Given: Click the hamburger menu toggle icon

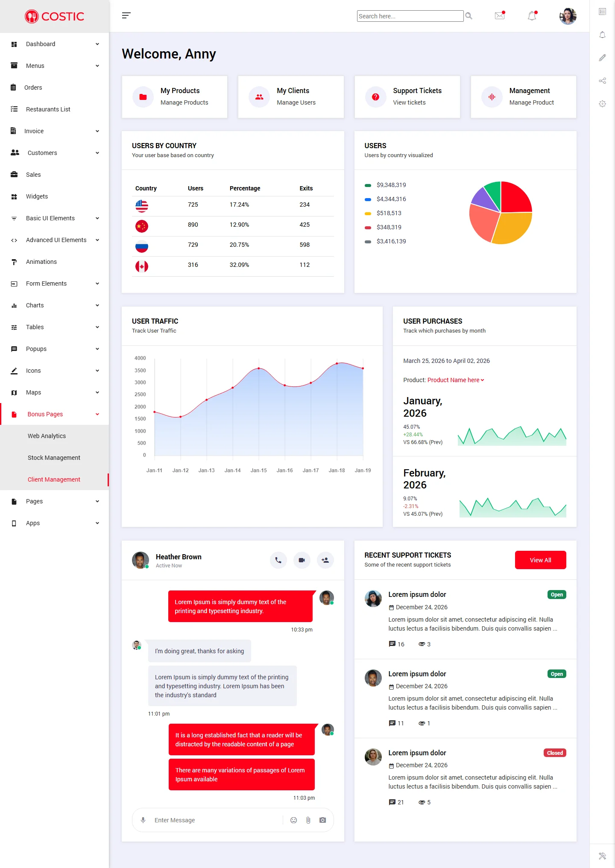Looking at the screenshot, I should point(126,16).
